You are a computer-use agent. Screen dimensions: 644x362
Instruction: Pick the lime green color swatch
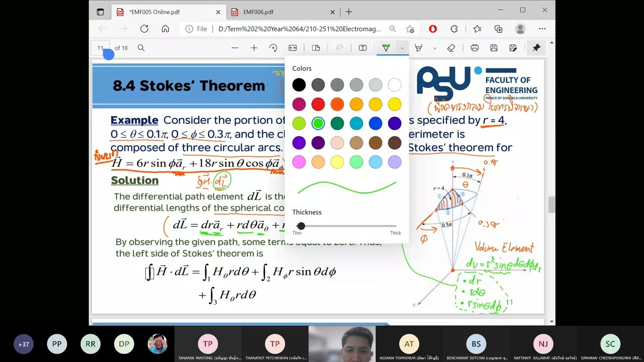[x=299, y=123]
